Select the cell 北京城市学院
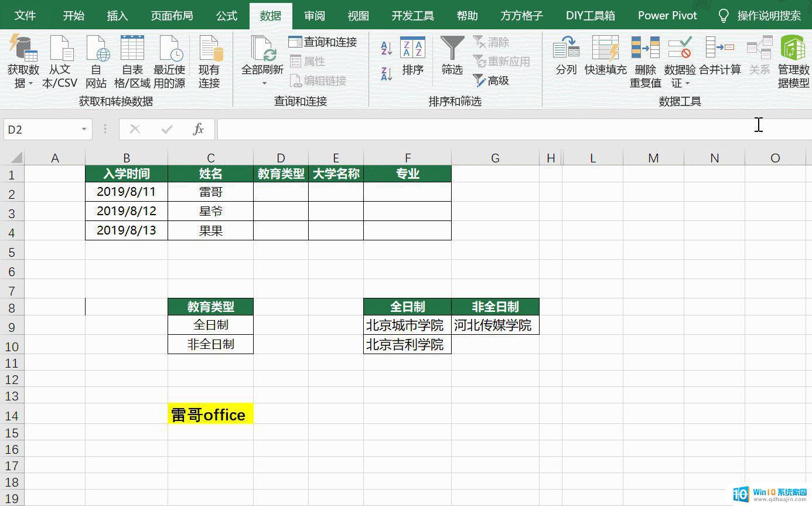This screenshot has height=506, width=812. coord(408,325)
